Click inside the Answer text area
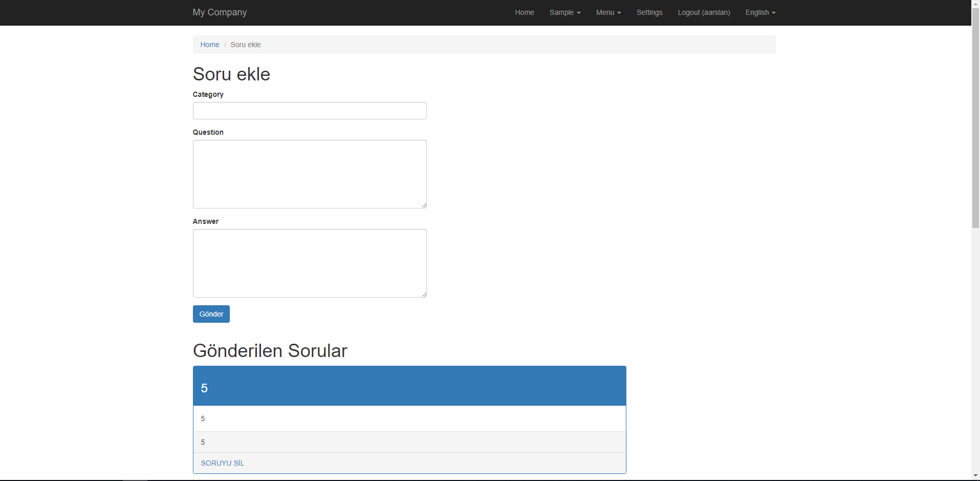 [x=309, y=263]
